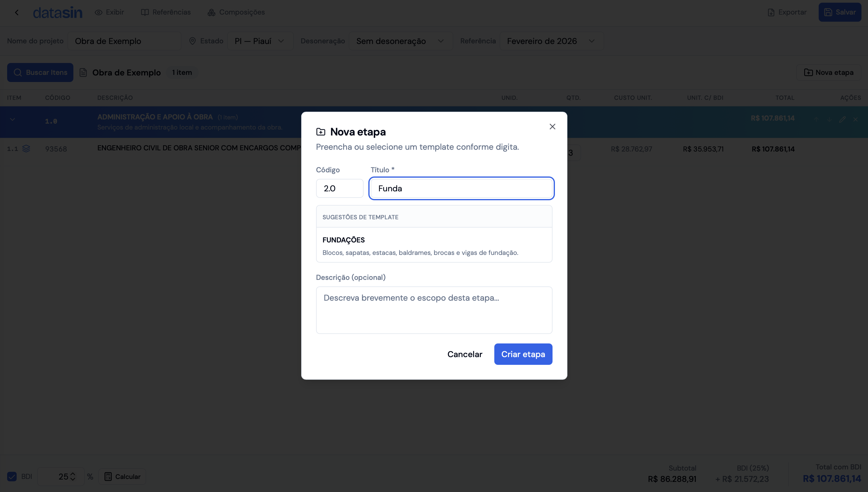The image size is (868, 492).
Task: Click the Descrição text area
Action: pyautogui.click(x=434, y=310)
